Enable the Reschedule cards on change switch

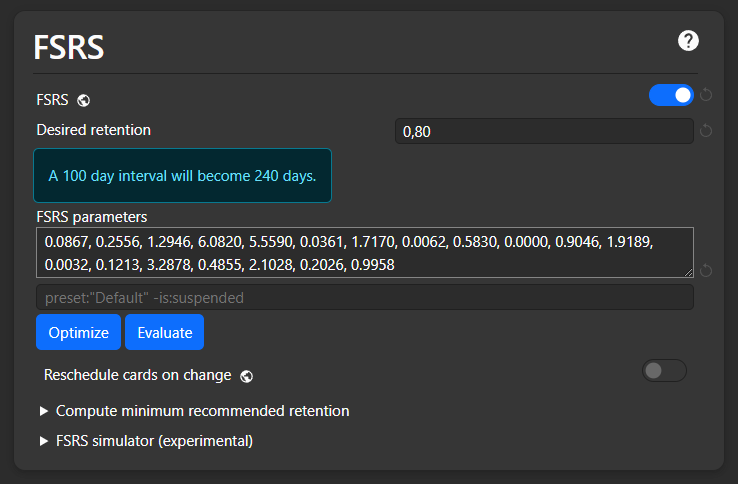pos(664,371)
